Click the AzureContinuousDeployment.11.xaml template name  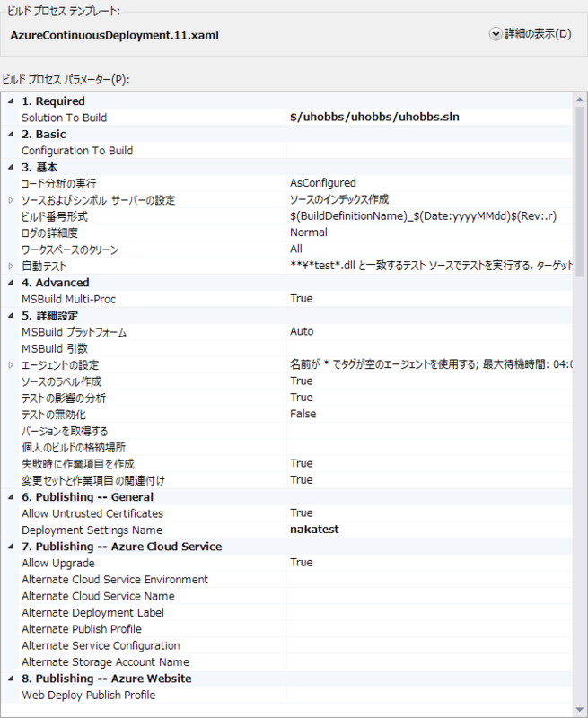pyautogui.click(x=115, y=35)
